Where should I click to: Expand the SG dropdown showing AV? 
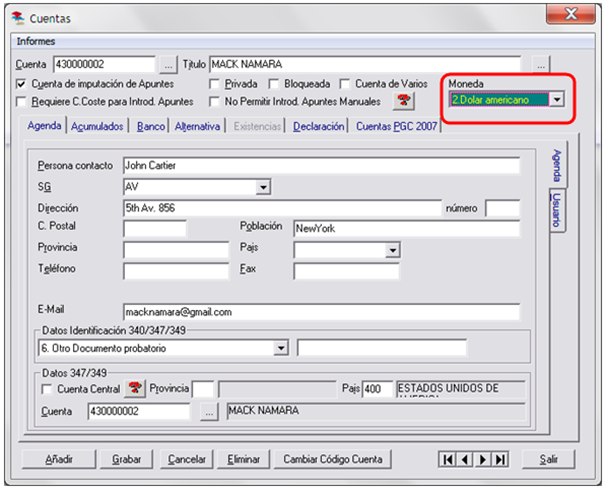tap(263, 187)
